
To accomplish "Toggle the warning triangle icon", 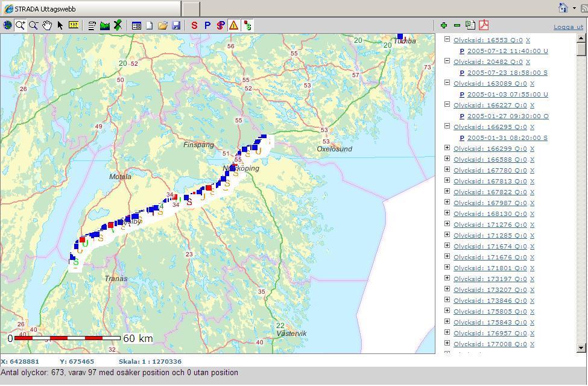I will (x=233, y=25).
